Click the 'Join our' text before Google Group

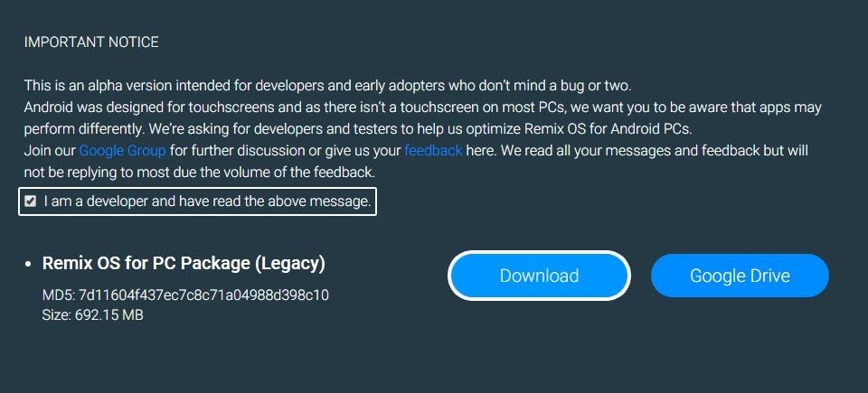click(50, 150)
